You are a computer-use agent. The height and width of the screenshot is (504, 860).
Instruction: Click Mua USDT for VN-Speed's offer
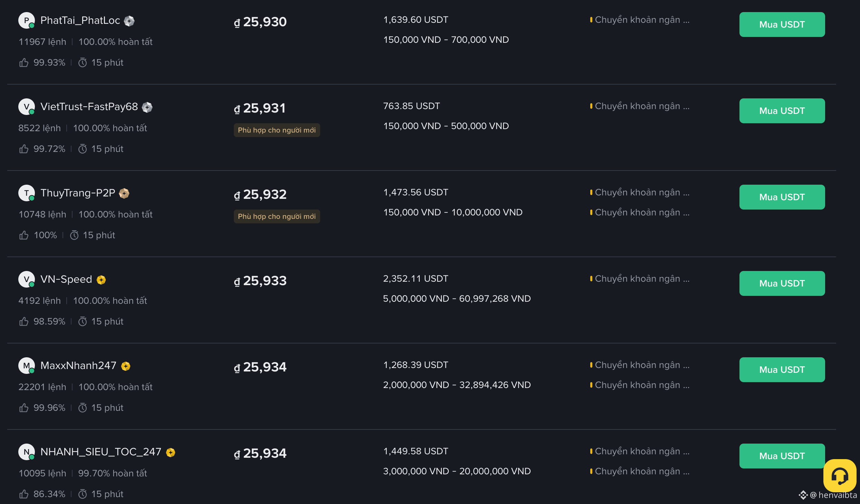click(x=782, y=283)
